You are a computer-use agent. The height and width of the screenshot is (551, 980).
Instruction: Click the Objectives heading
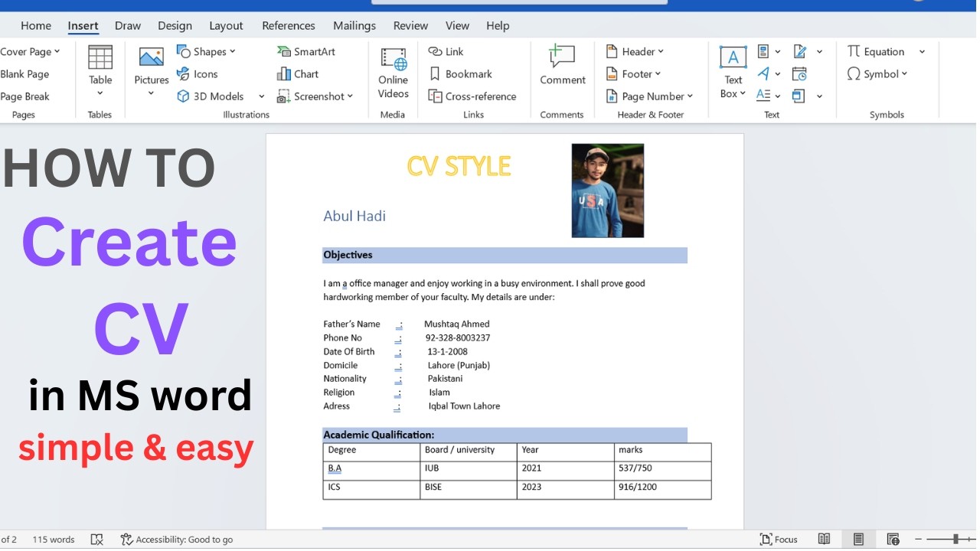[x=348, y=255]
